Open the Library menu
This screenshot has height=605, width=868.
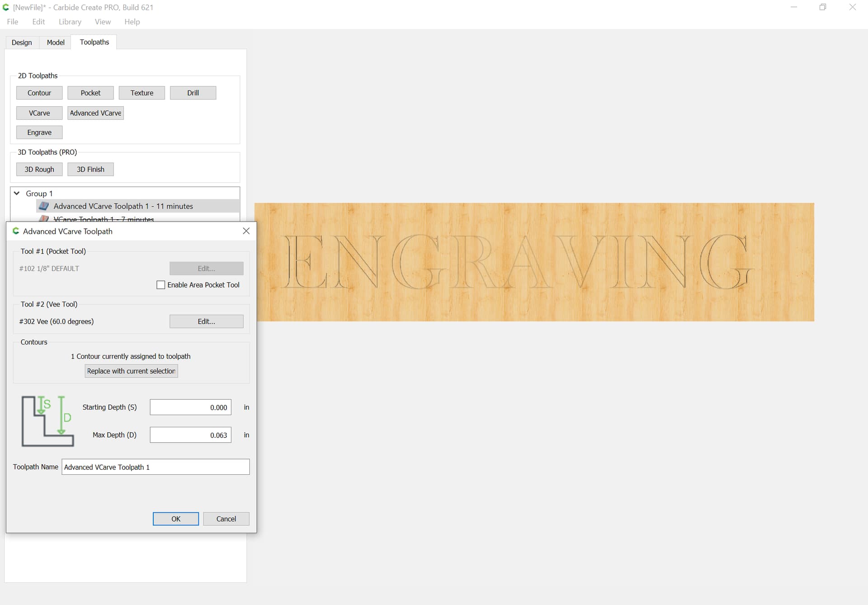pyautogui.click(x=70, y=22)
